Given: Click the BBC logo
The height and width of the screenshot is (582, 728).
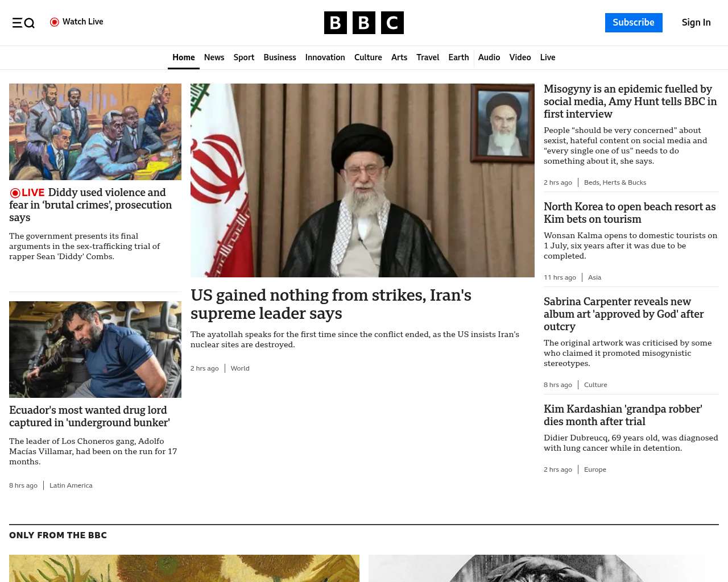Looking at the screenshot, I should [x=364, y=23].
